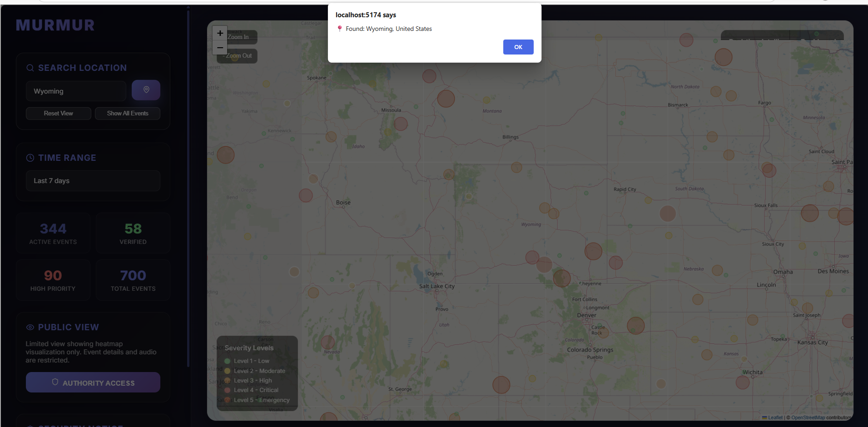Screen dimensions: 868x427
Task: Click the 344 Active Events stat card
Action: click(53, 233)
